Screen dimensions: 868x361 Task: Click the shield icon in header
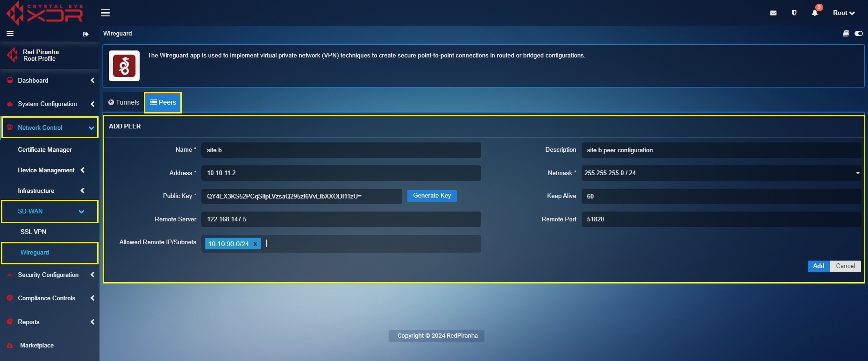[794, 13]
